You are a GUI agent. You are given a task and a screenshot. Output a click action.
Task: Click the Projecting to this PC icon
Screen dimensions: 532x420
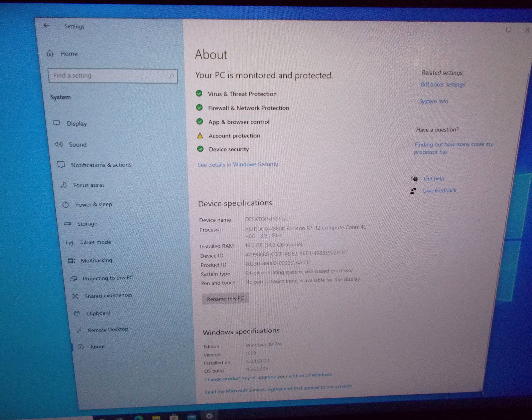click(x=73, y=279)
